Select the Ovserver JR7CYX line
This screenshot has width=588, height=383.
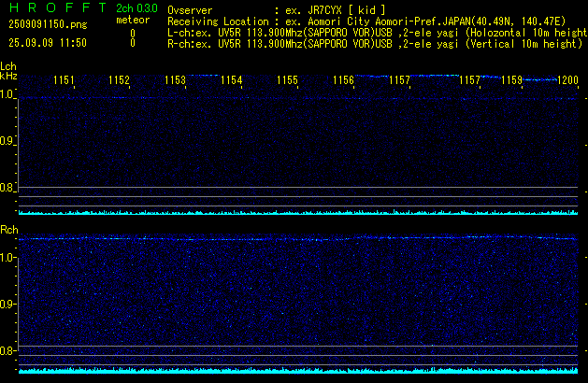pos(277,10)
